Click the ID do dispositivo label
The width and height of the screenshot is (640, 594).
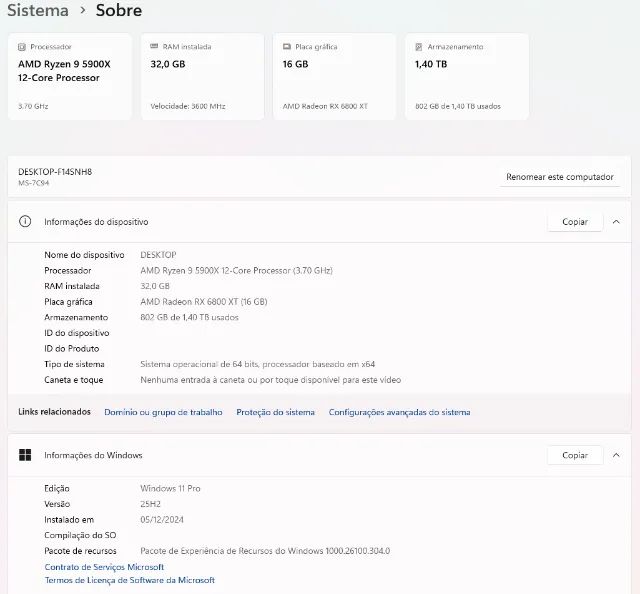tap(77, 333)
